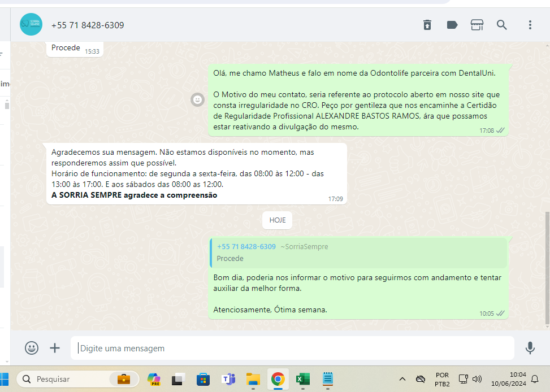The width and height of the screenshot is (550, 392).
Task: Select the 'A SORRIA SEMPRE agradece' bold text
Action: click(x=135, y=195)
